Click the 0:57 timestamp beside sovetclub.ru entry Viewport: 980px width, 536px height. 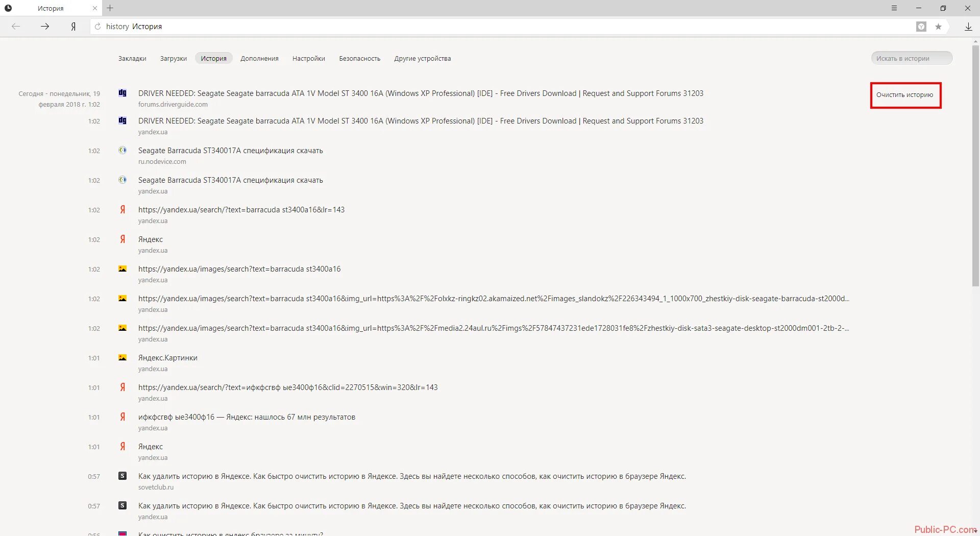(x=94, y=476)
